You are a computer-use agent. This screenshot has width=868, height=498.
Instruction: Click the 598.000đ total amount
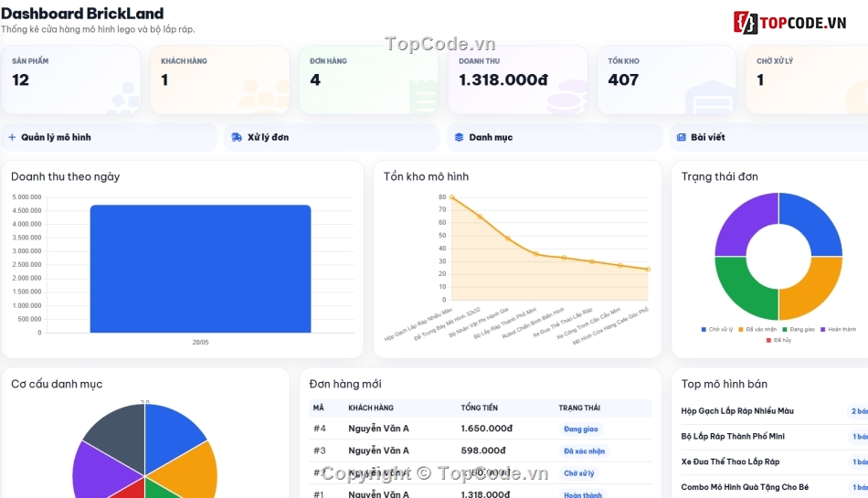click(x=483, y=450)
